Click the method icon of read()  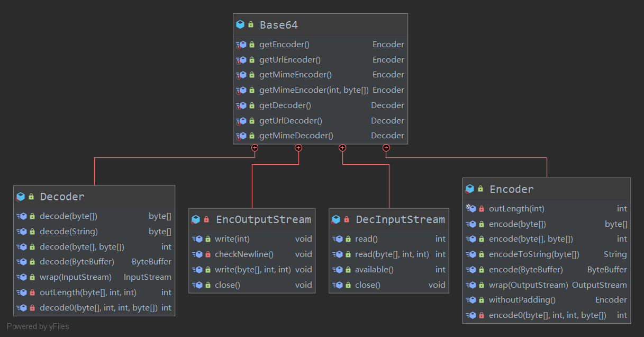click(338, 239)
